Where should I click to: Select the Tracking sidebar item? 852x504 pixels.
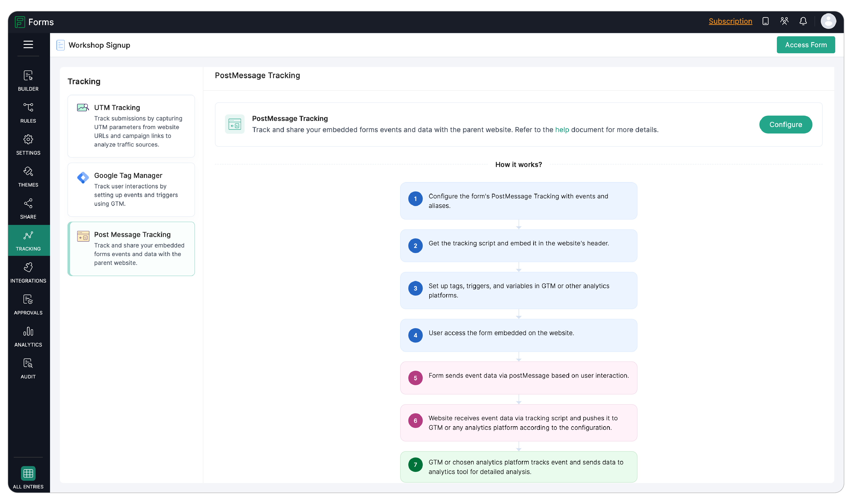tap(28, 240)
